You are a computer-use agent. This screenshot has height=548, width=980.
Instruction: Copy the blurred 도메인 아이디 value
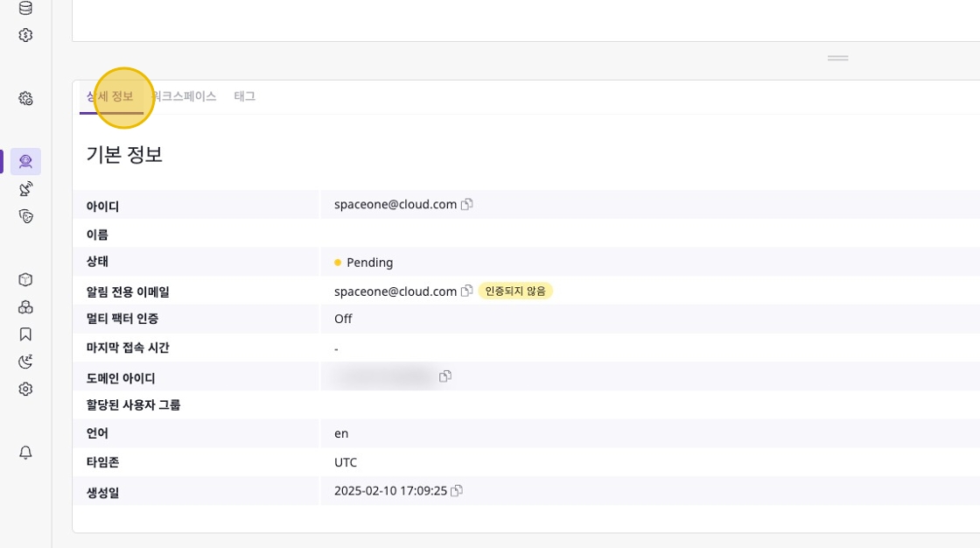445,376
